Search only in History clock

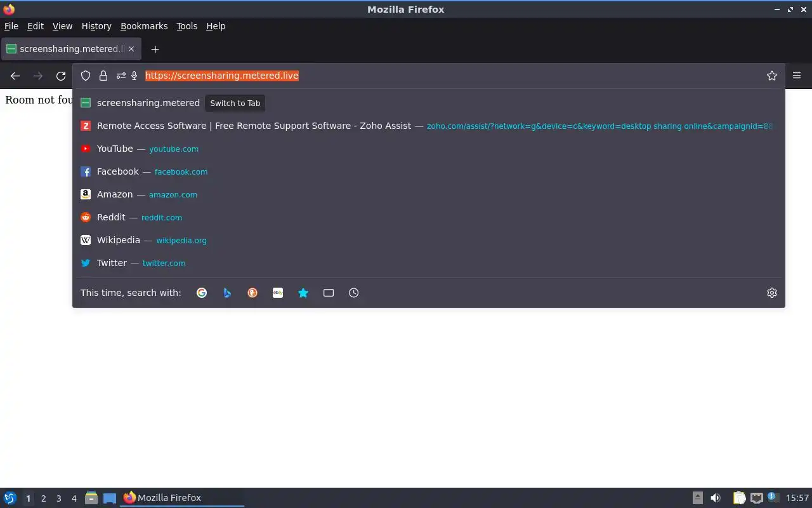pos(354,293)
